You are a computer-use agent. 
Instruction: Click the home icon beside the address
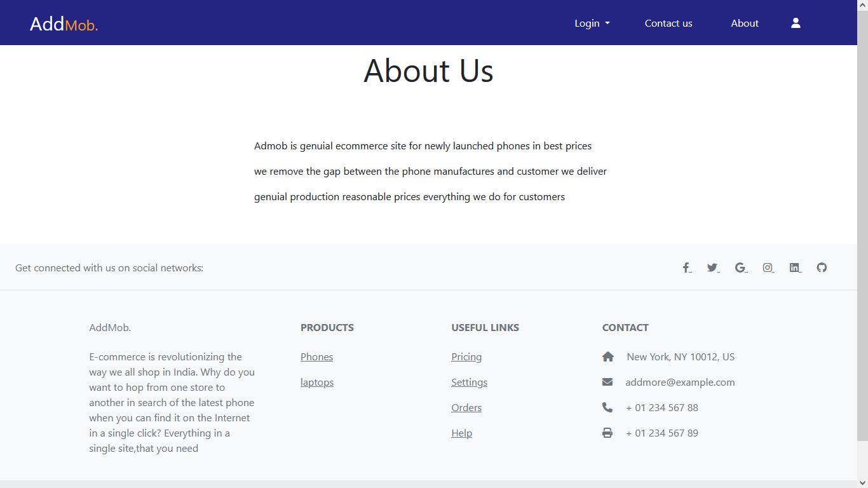coord(607,356)
